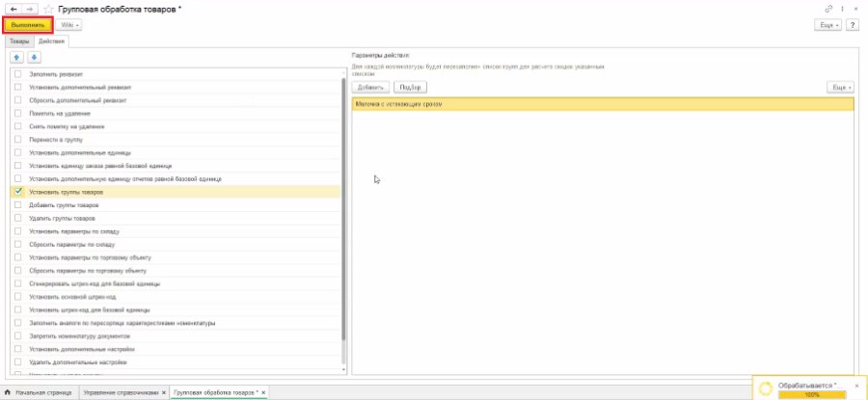Select the Молочка с истекающим сроком row
The width and height of the screenshot is (868, 400).
(x=603, y=104)
